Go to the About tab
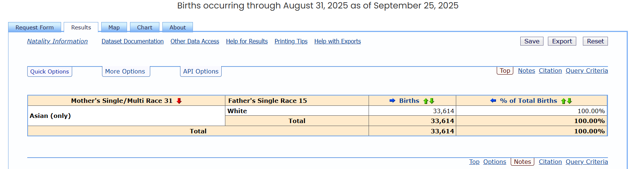Viewport: 644px width, 169px height. click(x=177, y=28)
